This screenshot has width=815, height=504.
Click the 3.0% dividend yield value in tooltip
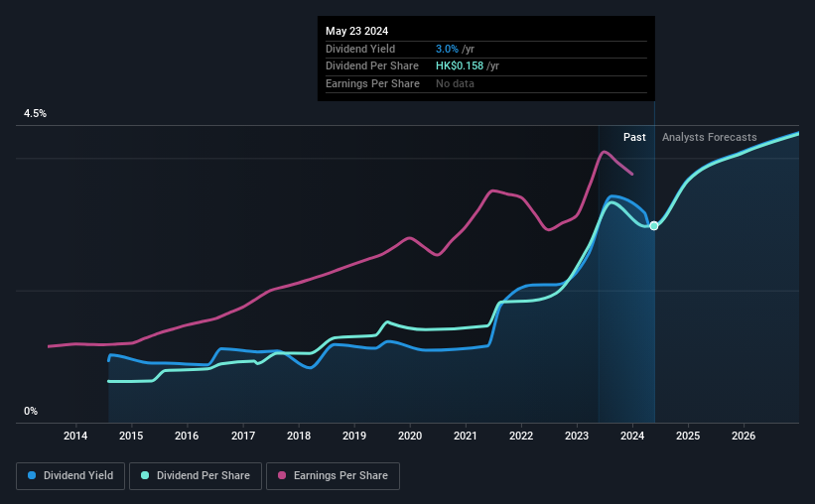[447, 49]
